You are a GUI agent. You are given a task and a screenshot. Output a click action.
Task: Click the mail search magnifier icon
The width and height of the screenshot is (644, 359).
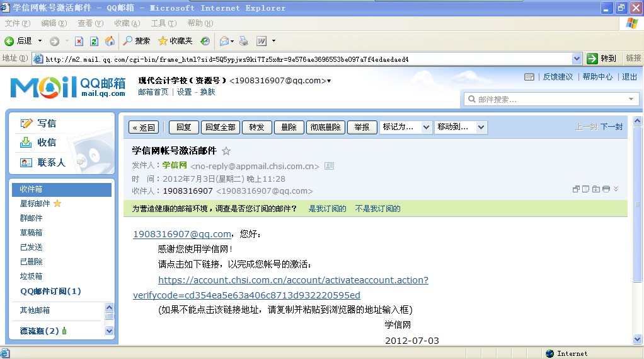[x=472, y=99]
